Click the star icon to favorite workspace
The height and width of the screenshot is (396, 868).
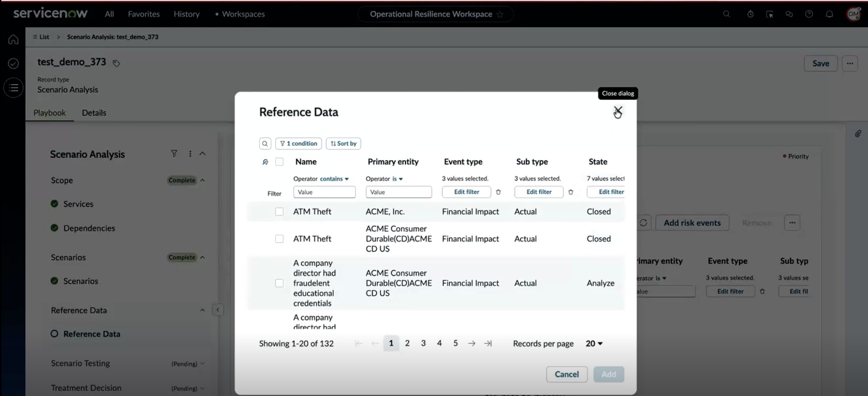click(x=500, y=14)
